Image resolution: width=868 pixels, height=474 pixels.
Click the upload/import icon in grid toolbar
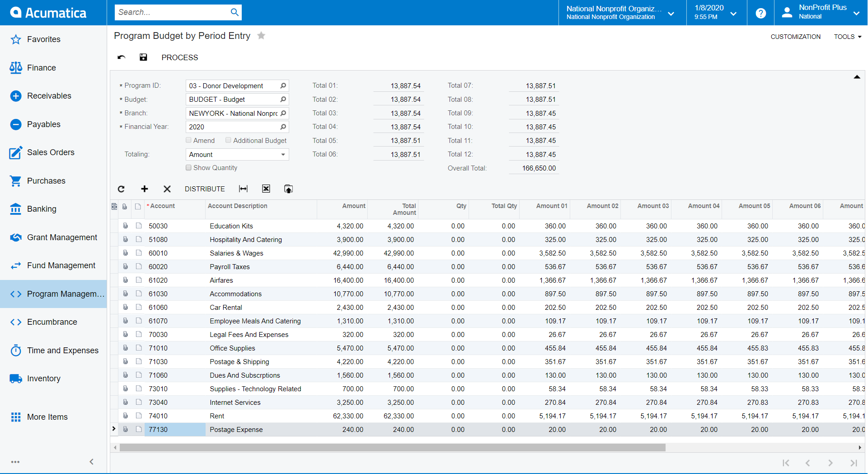coord(288,189)
